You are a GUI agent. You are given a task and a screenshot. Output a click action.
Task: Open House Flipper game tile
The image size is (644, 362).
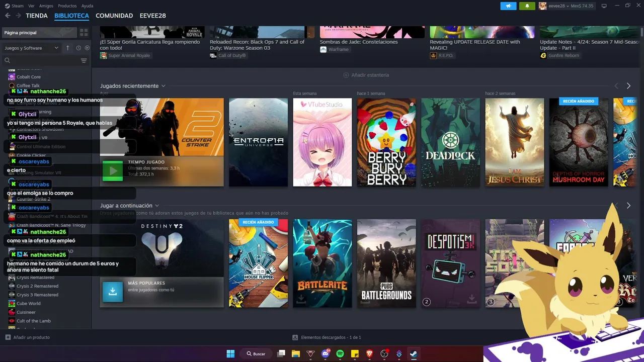258,263
